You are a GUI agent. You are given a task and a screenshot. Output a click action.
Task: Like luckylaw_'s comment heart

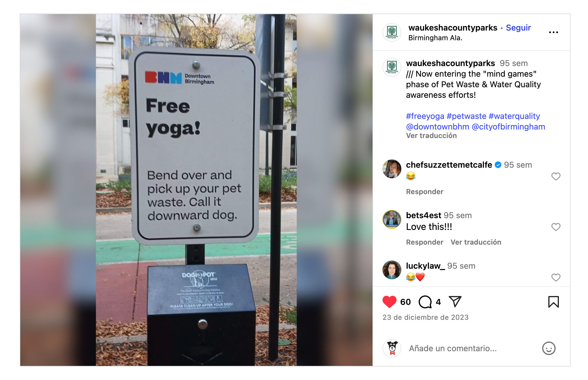click(556, 278)
